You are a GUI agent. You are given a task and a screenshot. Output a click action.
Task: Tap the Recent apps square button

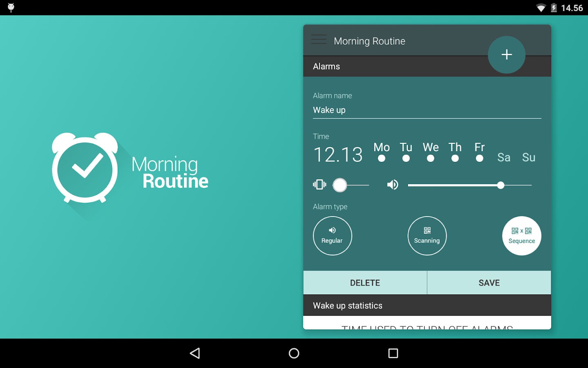pyautogui.click(x=393, y=353)
